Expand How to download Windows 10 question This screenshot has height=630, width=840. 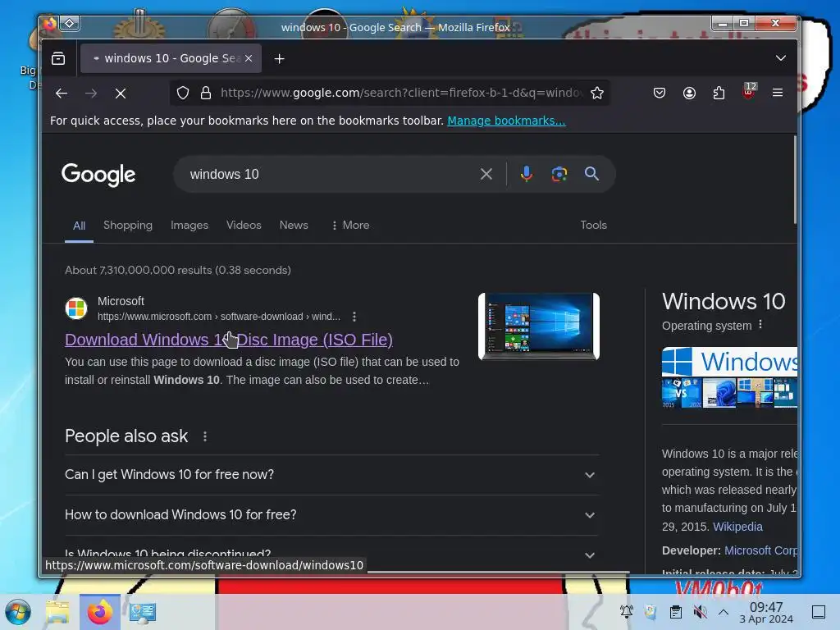point(331,515)
